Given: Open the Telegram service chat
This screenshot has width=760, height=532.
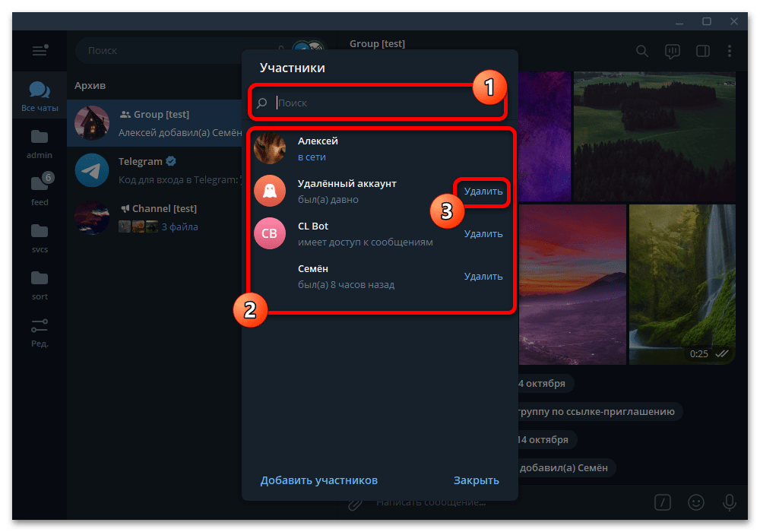Looking at the screenshot, I should [154, 170].
